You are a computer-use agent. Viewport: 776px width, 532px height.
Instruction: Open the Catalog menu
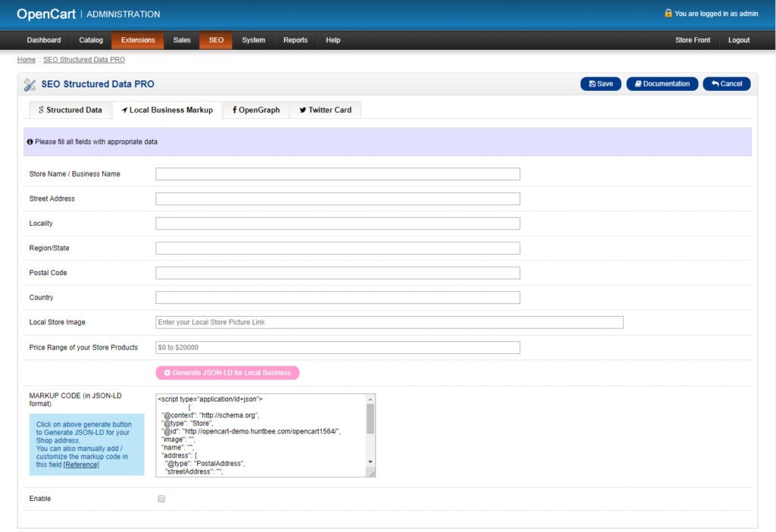[91, 40]
